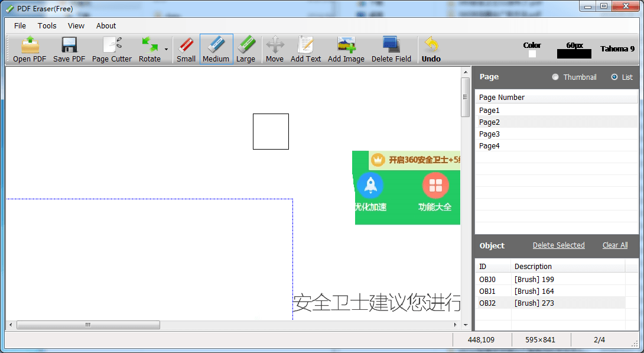Click the Delete Selected link
The width and height of the screenshot is (644, 353).
click(558, 245)
